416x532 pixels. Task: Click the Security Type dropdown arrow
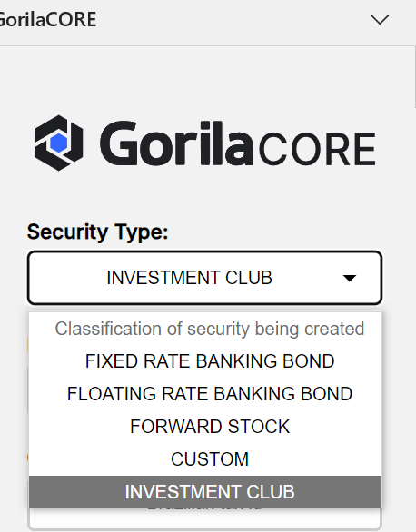pyautogui.click(x=350, y=278)
